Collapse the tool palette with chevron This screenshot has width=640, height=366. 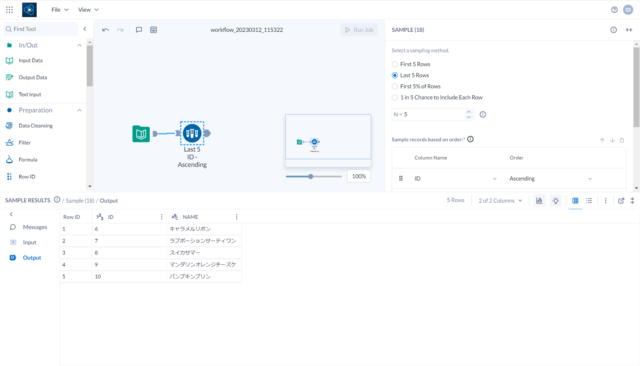click(x=84, y=29)
